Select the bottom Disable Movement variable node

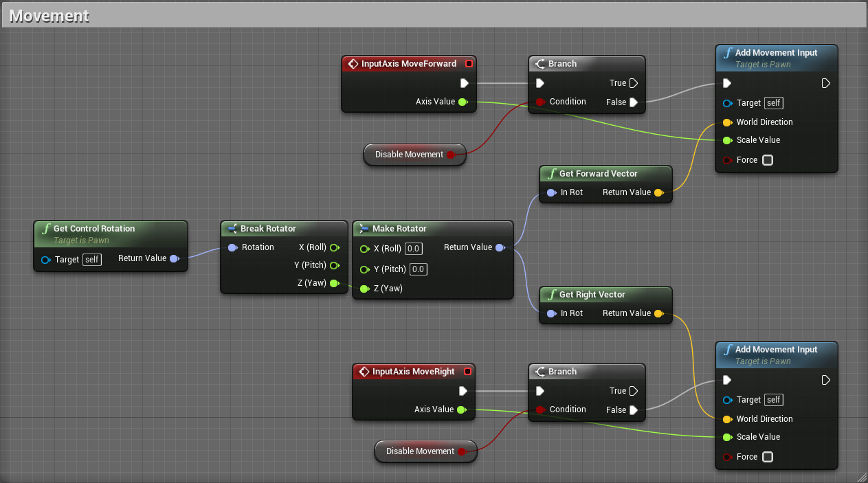(x=420, y=451)
